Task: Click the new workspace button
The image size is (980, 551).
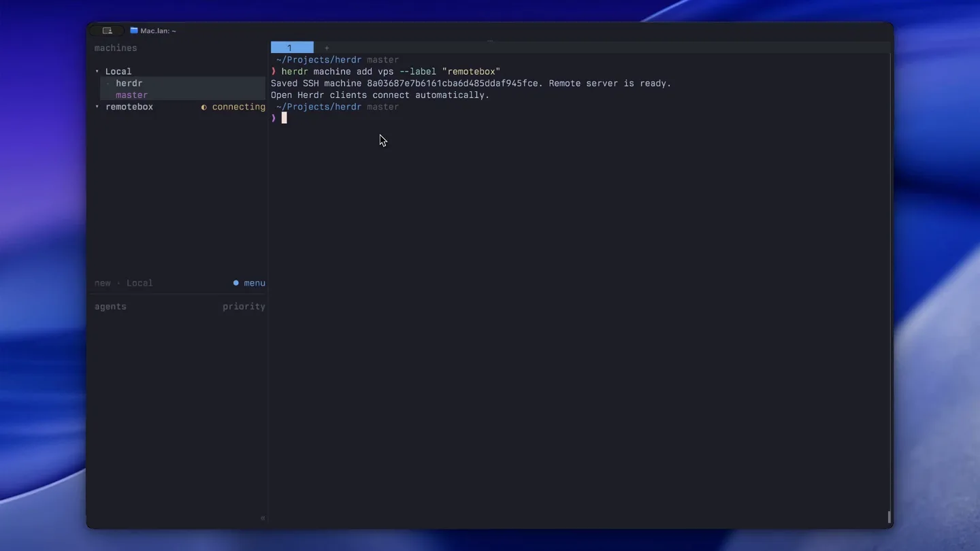Action: click(x=103, y=283)
